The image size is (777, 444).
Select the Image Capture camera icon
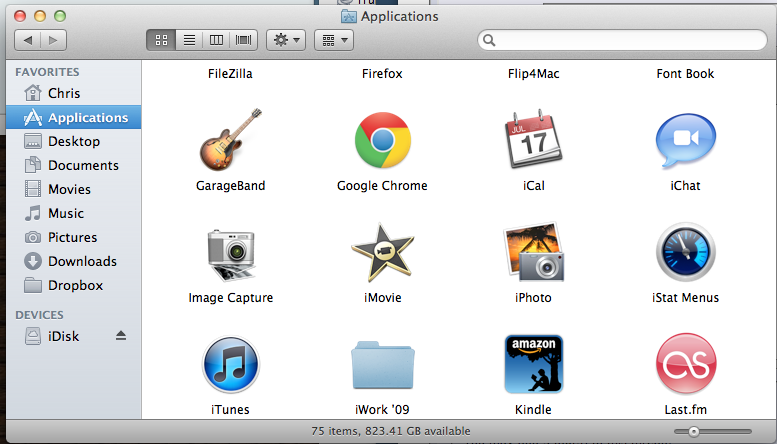tap(231, 254)
